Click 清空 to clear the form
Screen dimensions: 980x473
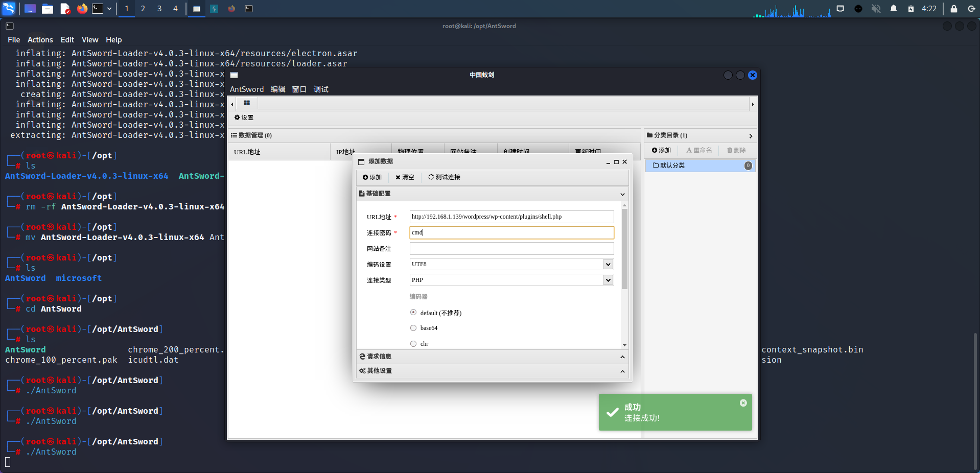pyautogui.click(x=405, y=177)
